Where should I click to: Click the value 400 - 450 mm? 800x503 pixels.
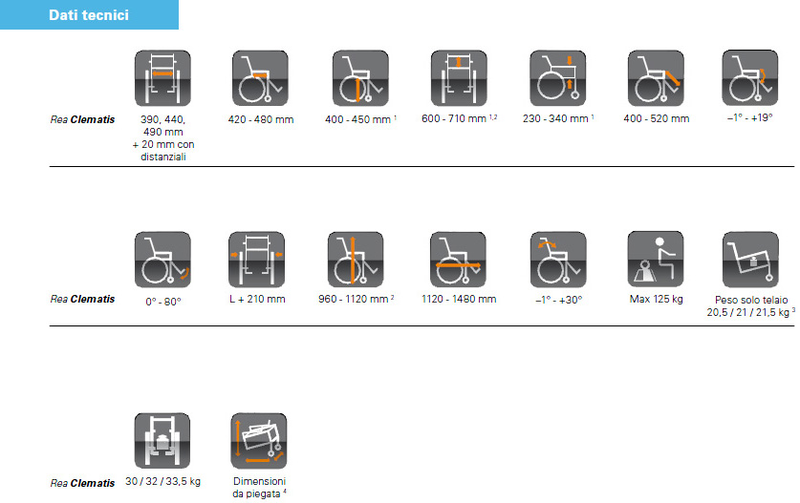coord(358,119)
